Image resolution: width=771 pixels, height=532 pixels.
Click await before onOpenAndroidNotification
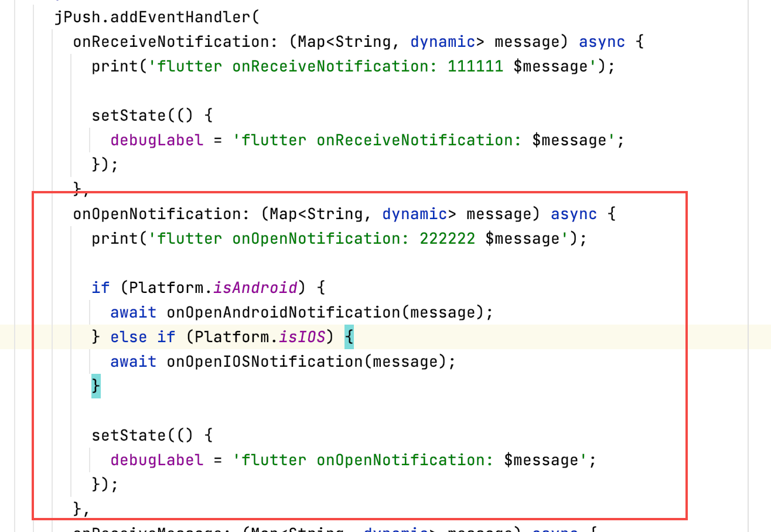134,312
